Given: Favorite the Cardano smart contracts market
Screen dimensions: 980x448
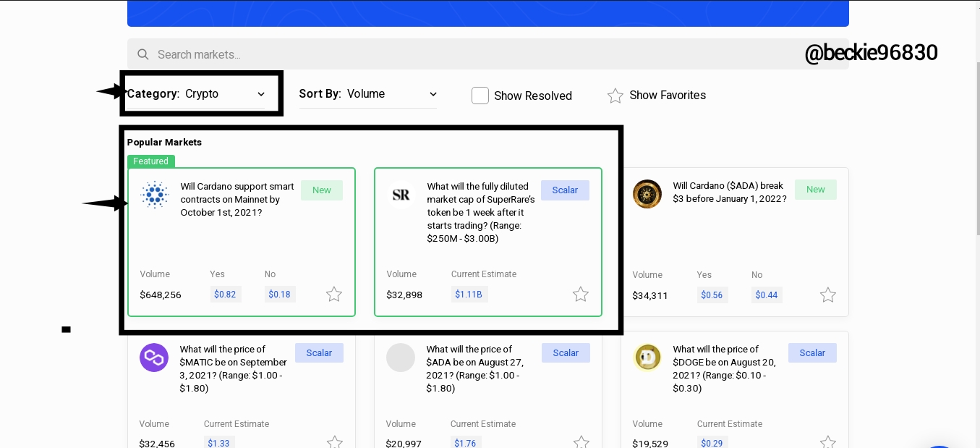Looking at the screenshot, I should pos(334,295).
